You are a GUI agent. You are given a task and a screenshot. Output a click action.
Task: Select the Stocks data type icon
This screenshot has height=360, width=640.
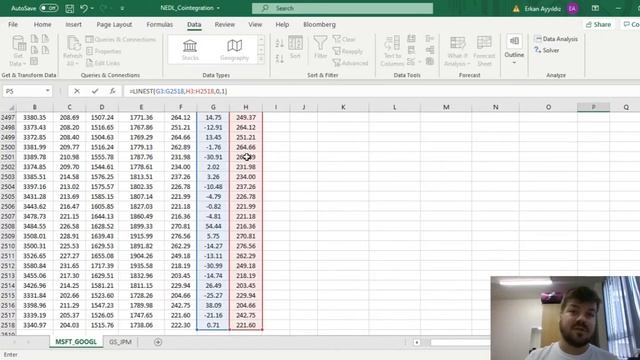tap(190, 50)
